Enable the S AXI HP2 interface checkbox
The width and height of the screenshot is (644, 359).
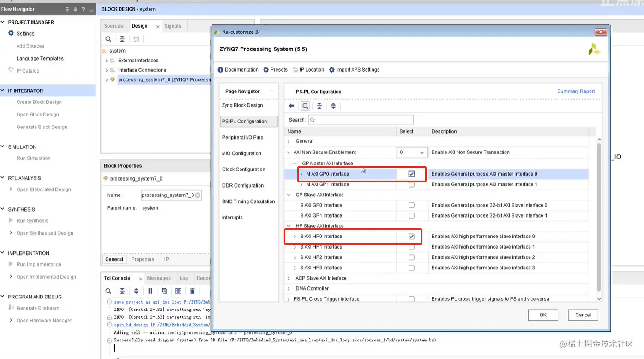[411, 257]
